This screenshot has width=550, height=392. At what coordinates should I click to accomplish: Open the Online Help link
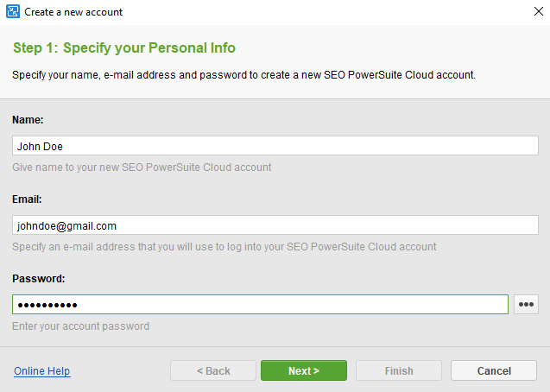(42, 371)
